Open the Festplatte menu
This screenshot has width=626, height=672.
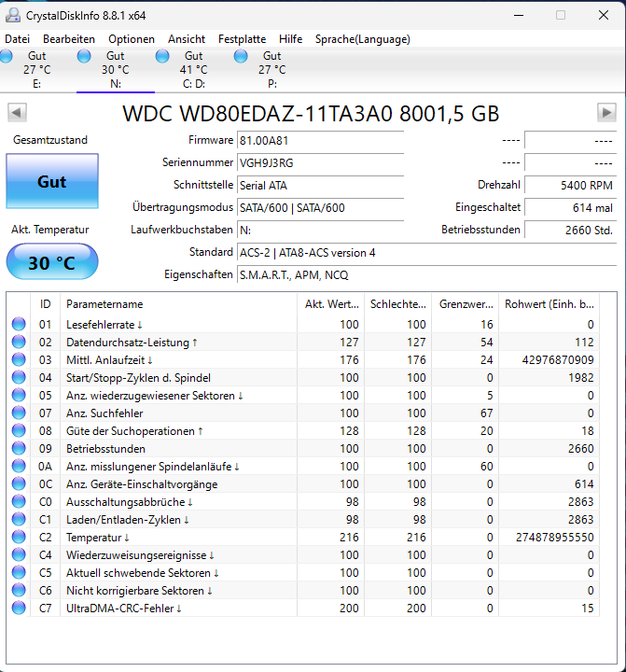242,39
